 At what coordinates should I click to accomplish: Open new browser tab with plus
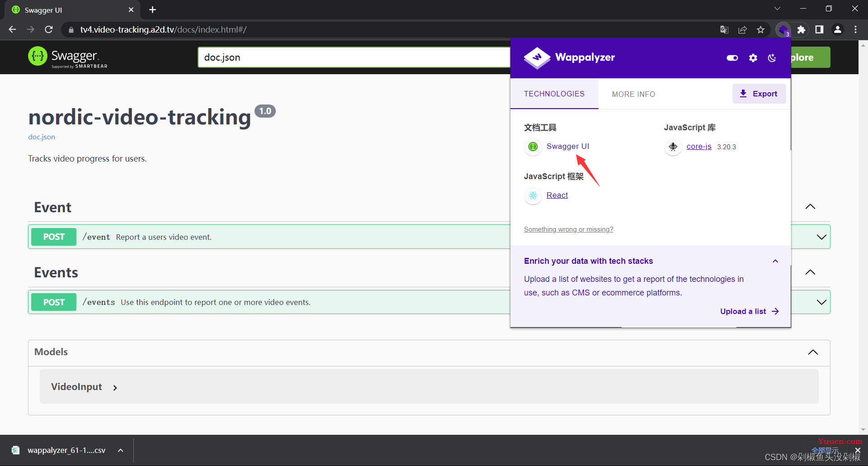click(152, 10)
